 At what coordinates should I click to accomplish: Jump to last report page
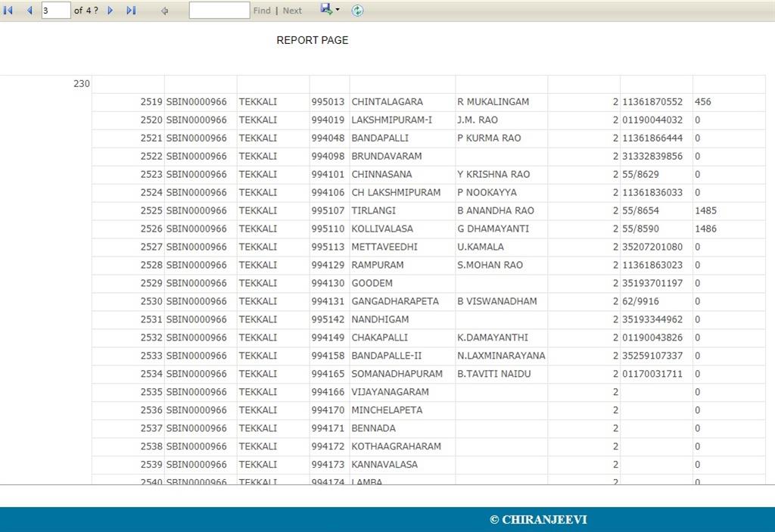tap(131, 10)
